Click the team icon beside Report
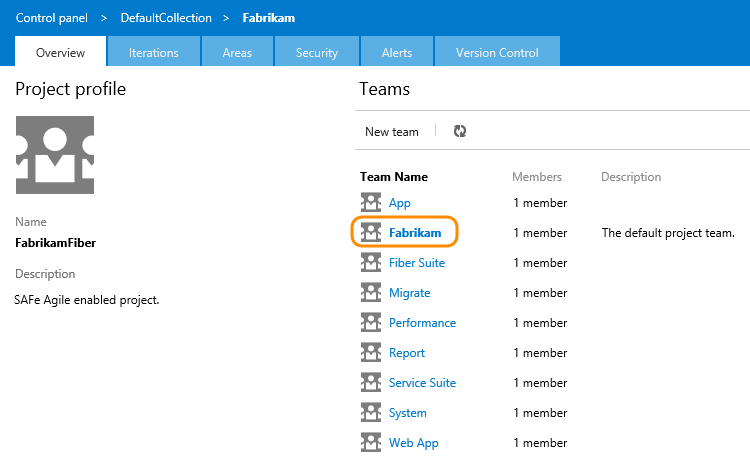Screen dimensions: 750x461 [x=371, y=352]
